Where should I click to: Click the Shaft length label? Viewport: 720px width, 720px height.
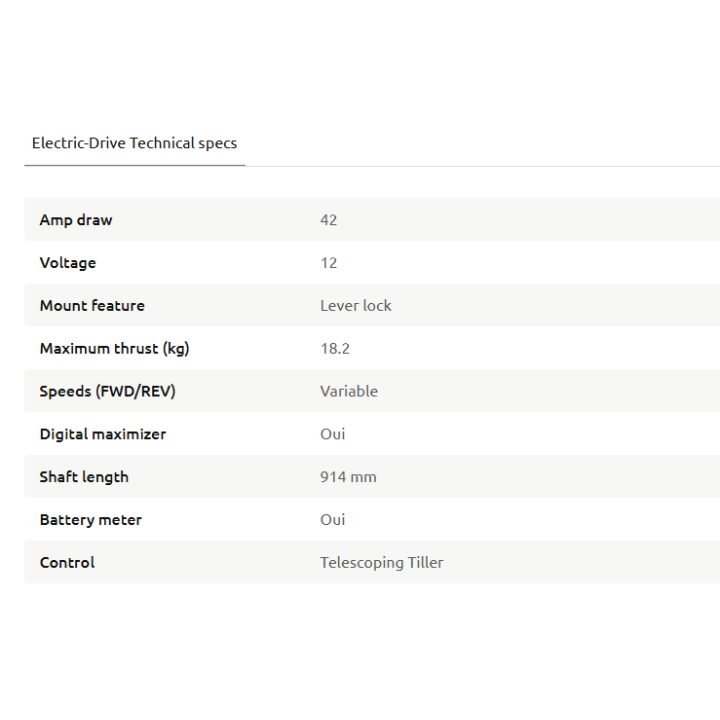point(84,477)
